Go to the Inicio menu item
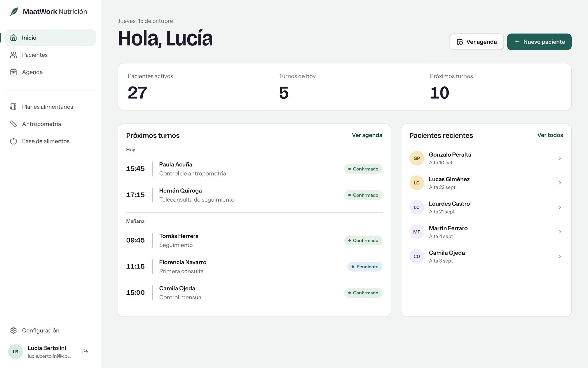The image size is (588, 368). click(50, 38)
